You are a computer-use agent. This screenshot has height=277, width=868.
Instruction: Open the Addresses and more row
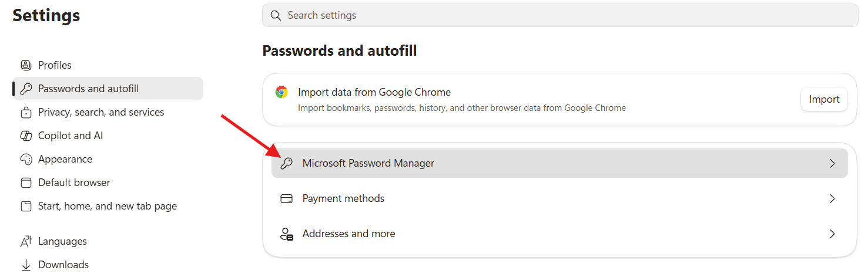point(559,234)
